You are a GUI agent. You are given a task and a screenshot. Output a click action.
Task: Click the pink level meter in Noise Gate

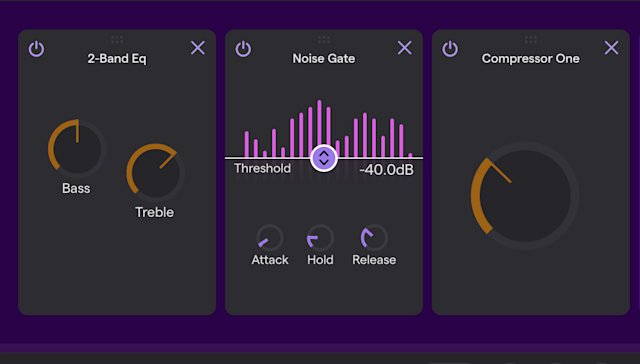328,129
